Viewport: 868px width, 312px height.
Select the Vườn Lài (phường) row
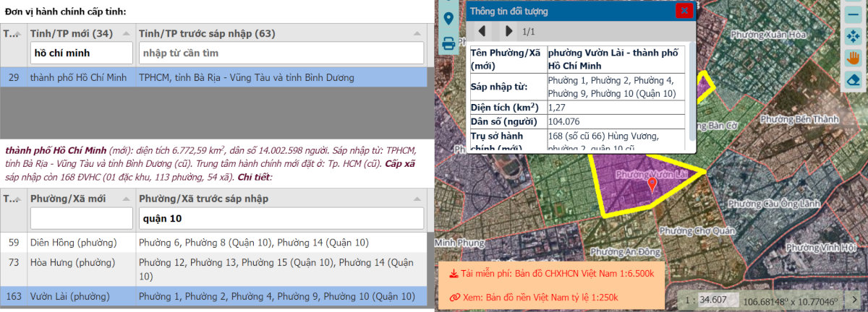(213, 295)
